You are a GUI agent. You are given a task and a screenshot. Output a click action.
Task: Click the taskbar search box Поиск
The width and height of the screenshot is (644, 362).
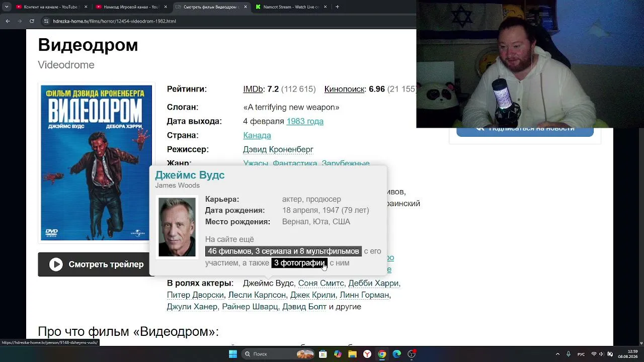pyautogui.click(x=278, y=354)
